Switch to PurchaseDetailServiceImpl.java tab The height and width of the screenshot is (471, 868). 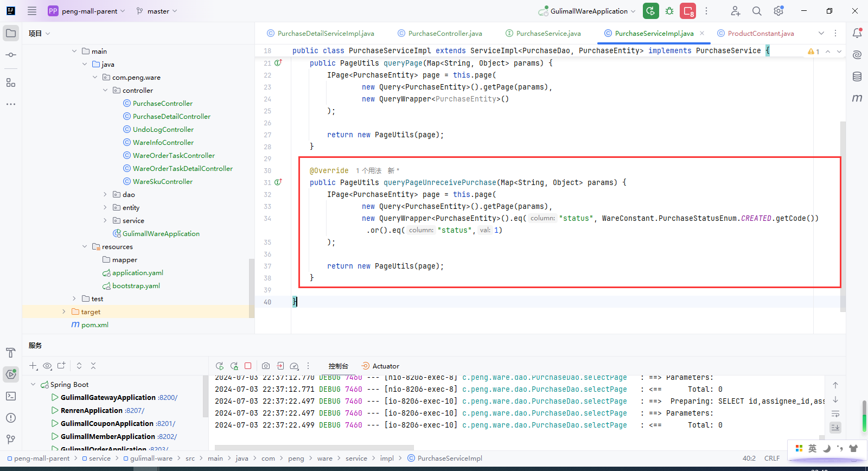[x=321, y=34]
